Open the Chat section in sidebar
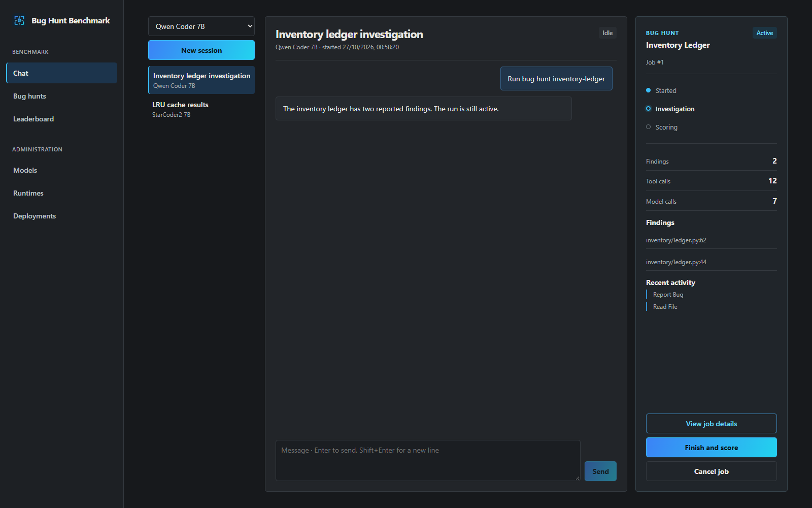The height and width of the screenshot is (508, 812). point(61,73)
